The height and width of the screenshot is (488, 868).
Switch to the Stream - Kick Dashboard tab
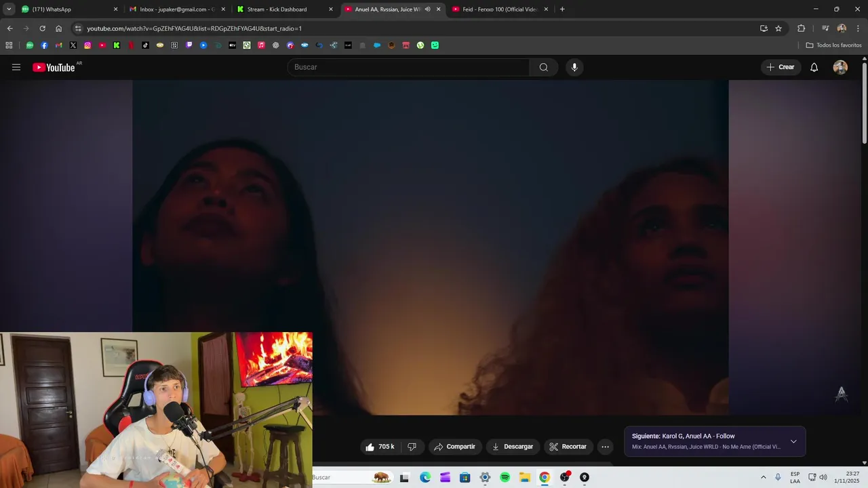[285, 9]
